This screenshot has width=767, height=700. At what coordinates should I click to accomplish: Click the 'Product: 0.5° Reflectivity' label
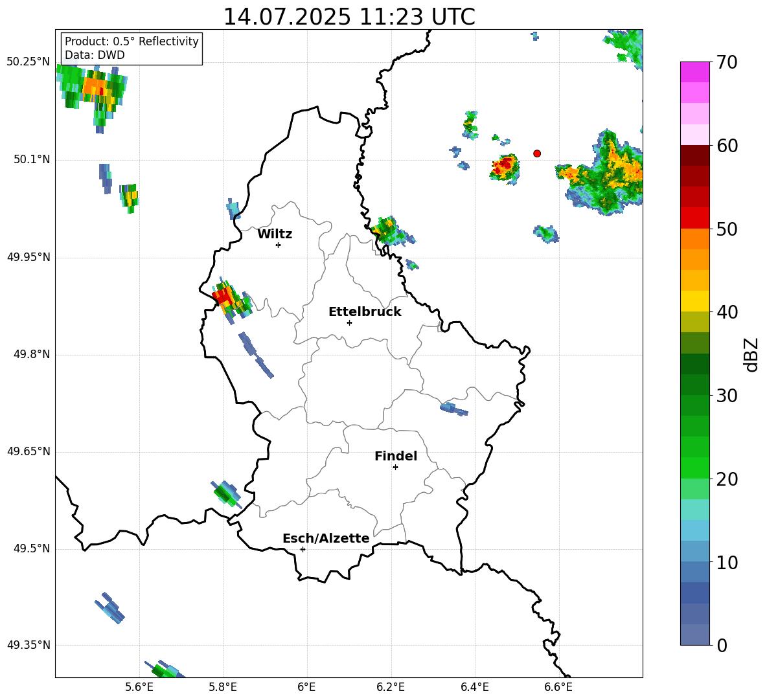pyautogui.click(x=132, y=41)
